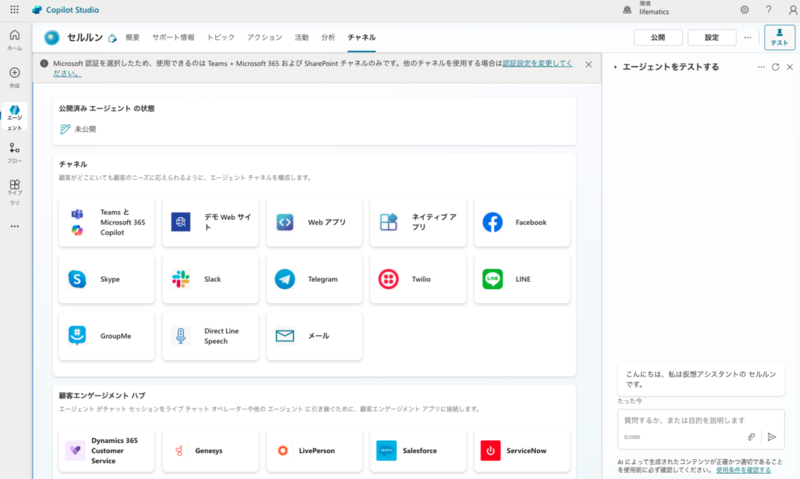800x479 pixels.
Task: Open the メール channel card
Action: pos(314,336)
